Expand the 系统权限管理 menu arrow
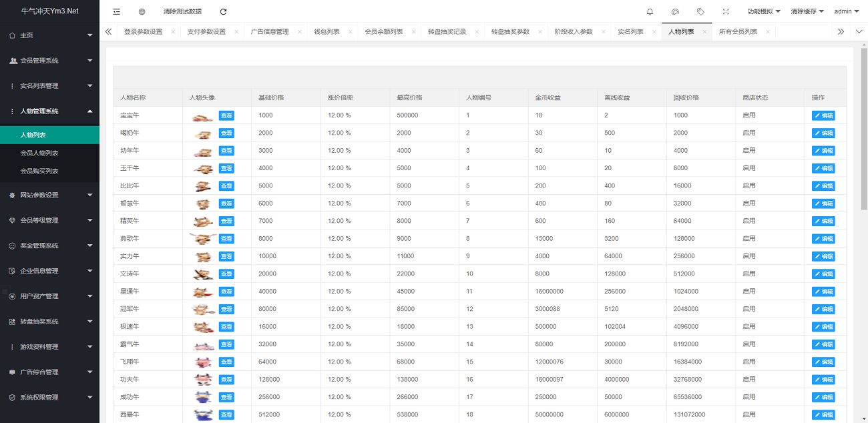 (90, 397)
